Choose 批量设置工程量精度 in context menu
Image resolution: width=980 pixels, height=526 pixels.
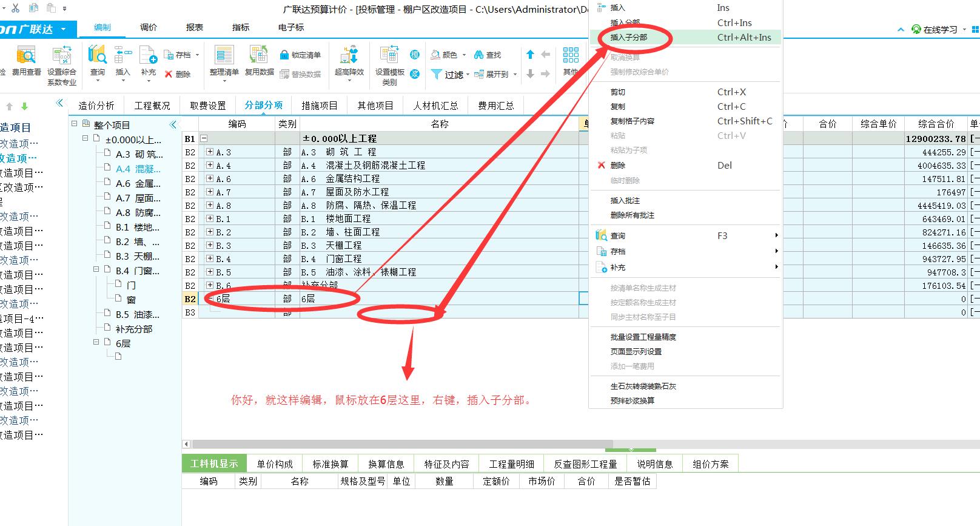tap(685, 337)
